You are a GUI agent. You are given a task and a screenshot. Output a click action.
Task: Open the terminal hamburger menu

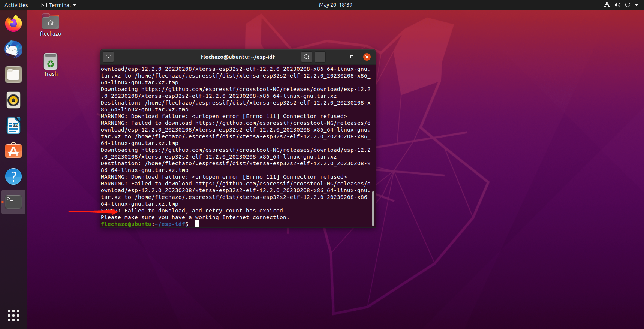(320, 57)
